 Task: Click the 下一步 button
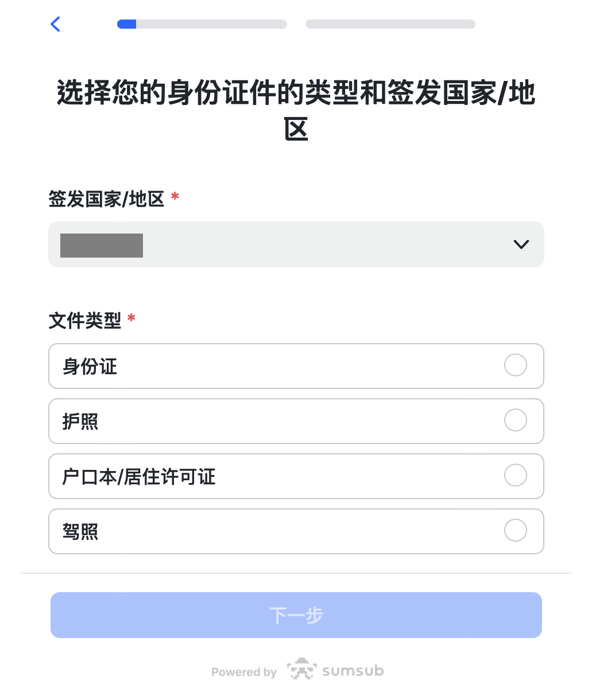pyautogui.click(x=296, y=615)
